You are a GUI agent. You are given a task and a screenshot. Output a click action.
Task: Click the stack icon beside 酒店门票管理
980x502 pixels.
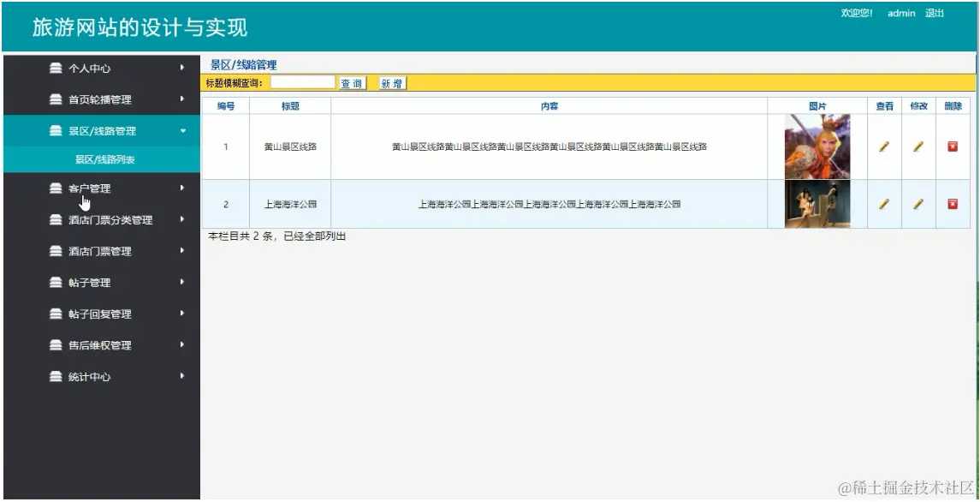coord(56,251)
